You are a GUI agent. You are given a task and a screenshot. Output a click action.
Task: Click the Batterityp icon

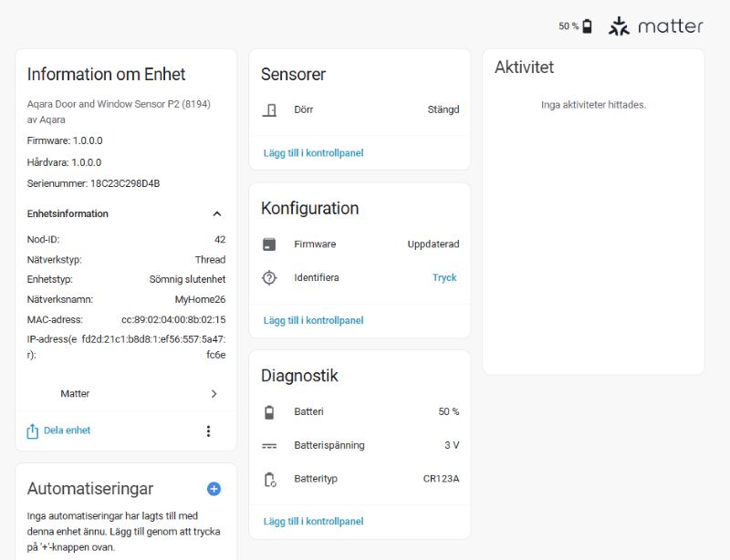(269, 479)
